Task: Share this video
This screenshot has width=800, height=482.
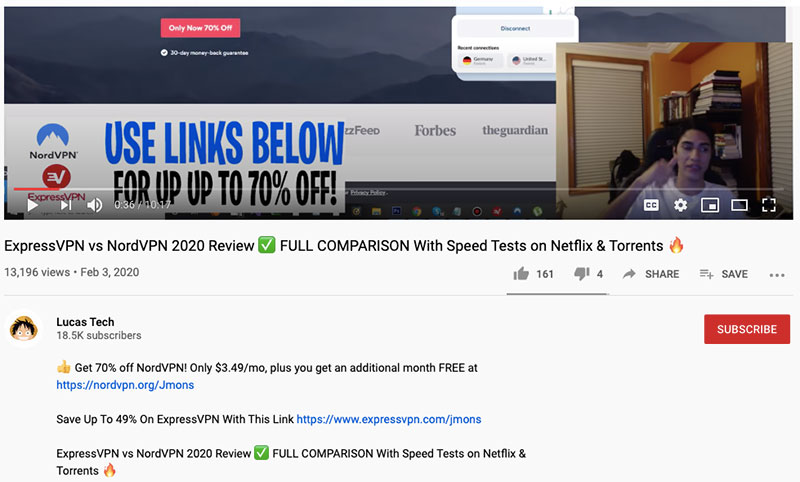Action: [x=651, y=274]
